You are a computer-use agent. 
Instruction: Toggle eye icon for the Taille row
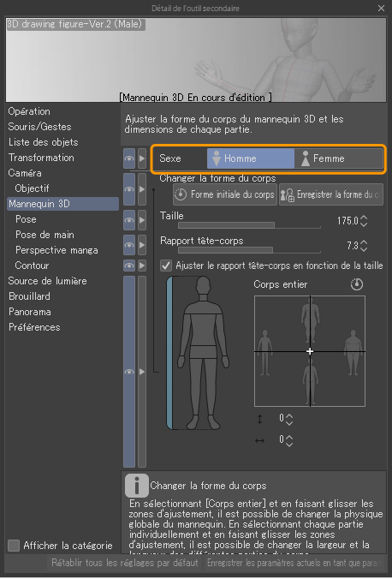point(129,220)
